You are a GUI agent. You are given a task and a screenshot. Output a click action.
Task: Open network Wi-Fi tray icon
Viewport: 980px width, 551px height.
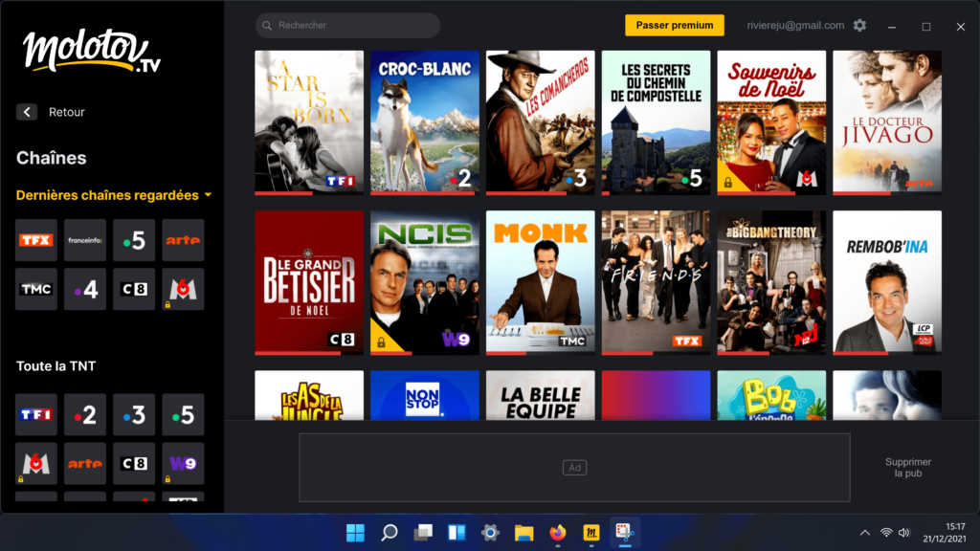886,533
